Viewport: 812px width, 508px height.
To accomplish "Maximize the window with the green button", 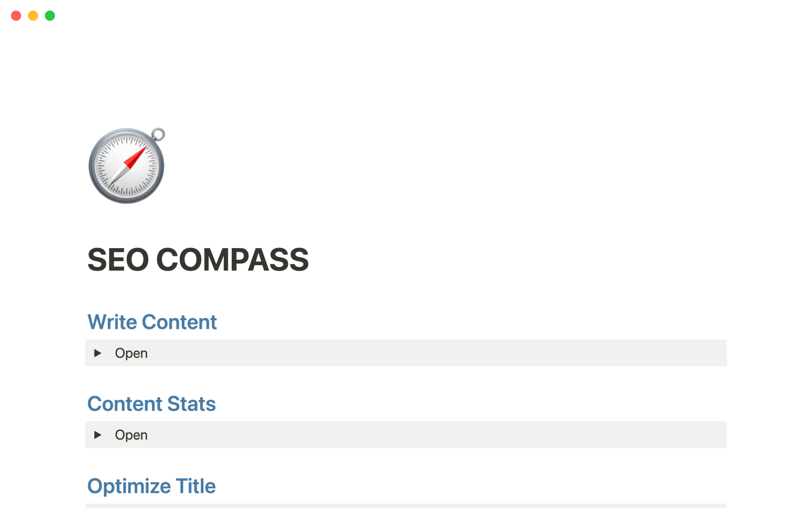I will (x=50, y=16).
